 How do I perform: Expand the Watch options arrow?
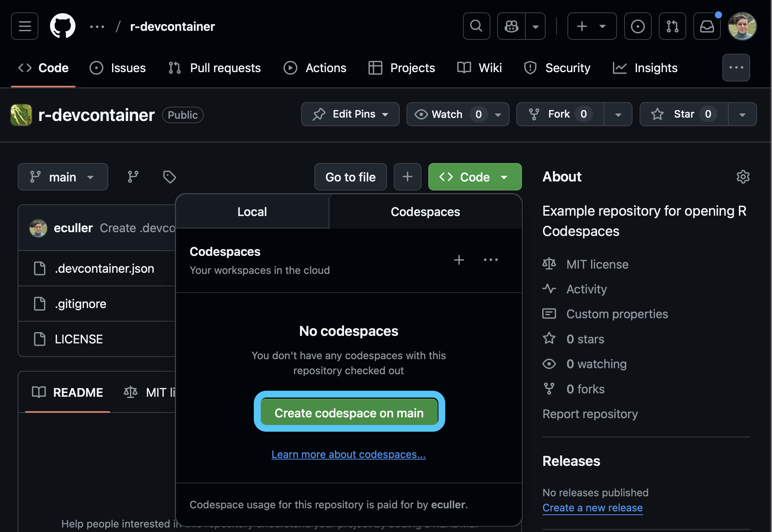point(499,114)
